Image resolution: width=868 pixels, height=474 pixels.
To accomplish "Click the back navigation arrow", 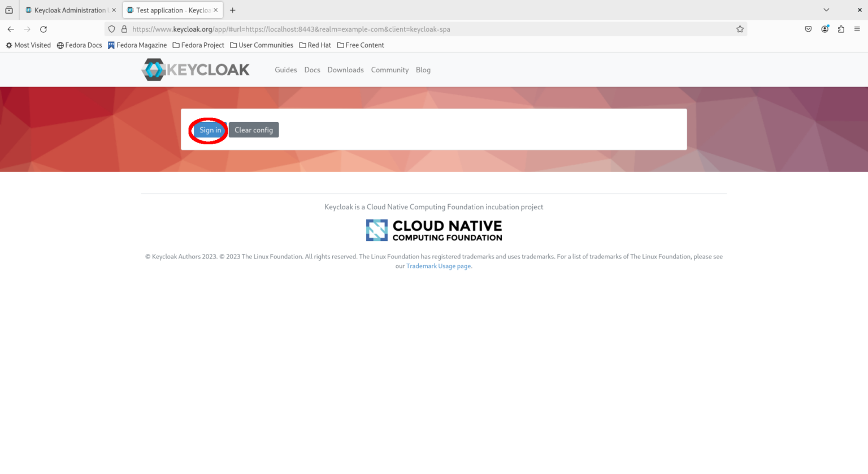I will coord(11,29).
